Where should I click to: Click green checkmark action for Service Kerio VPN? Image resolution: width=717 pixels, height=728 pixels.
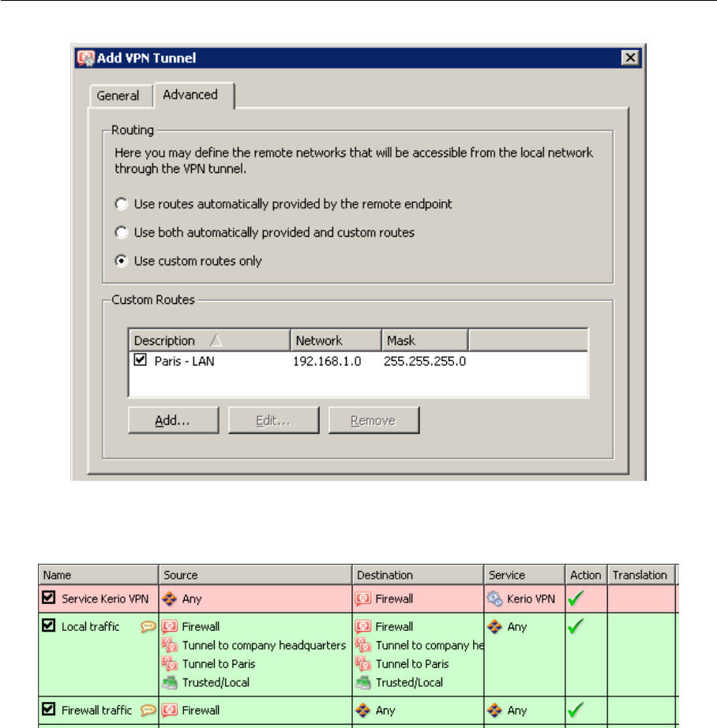click(576, 598)
